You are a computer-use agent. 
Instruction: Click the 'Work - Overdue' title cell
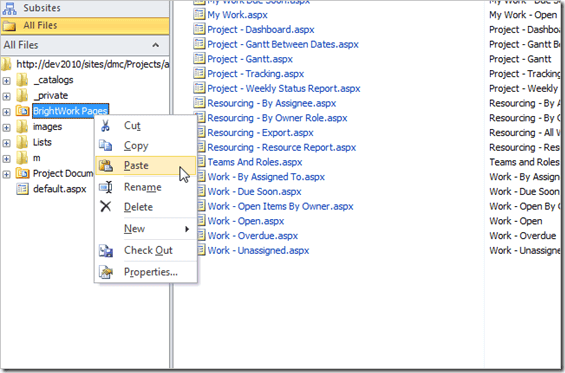pyautogui.click(x=522, y=236)
